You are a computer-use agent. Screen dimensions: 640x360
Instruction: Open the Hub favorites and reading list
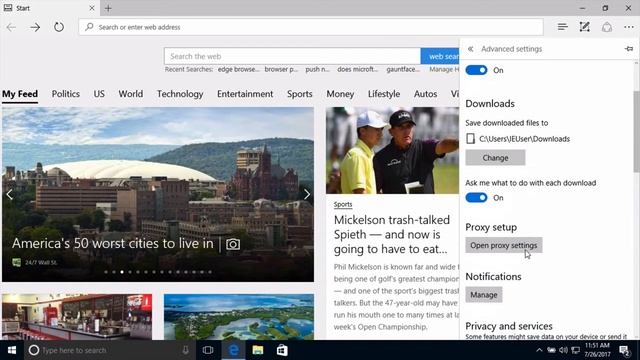coord(562,27)
